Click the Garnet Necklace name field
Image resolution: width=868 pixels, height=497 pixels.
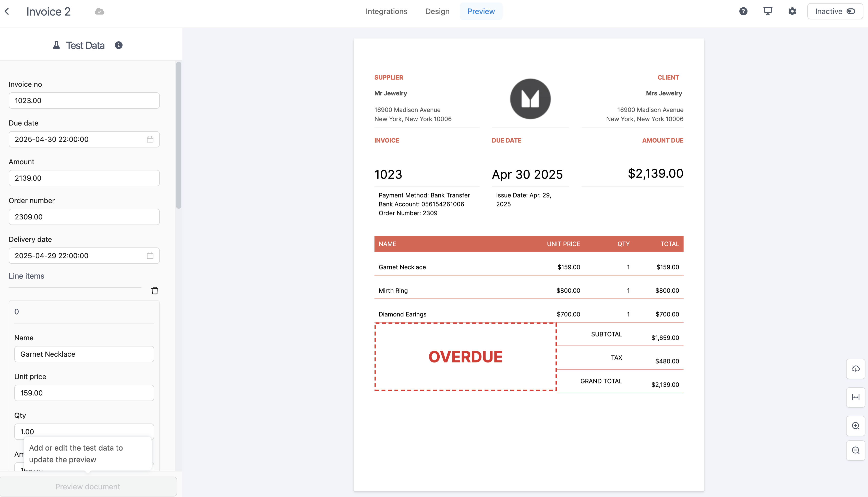coord(84,354)
